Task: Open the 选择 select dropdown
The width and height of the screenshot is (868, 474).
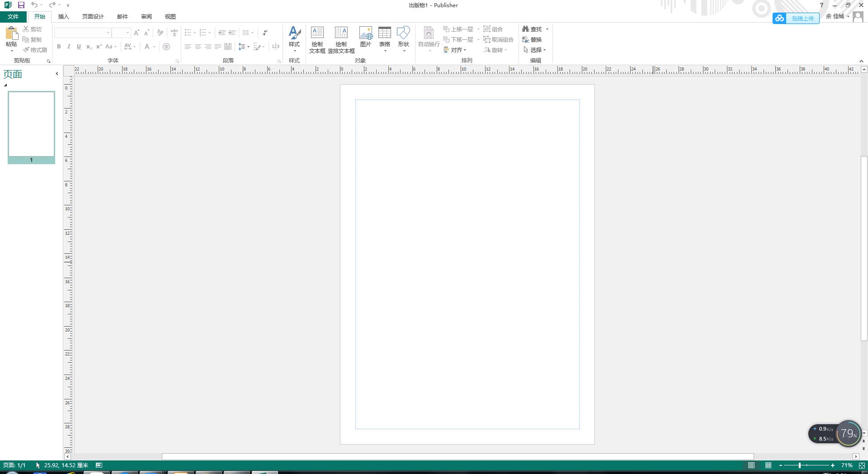Action: point(535,50)
